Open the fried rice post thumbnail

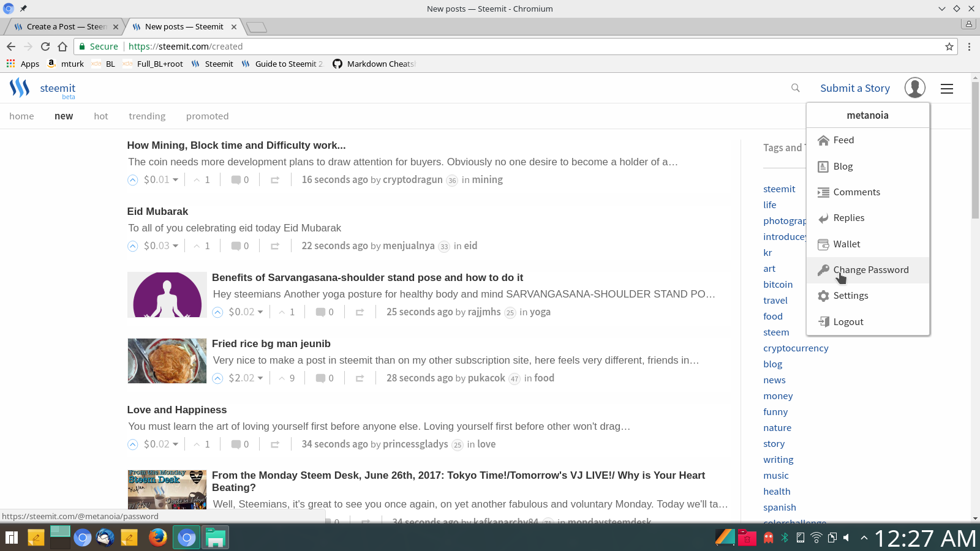point(167,361)
